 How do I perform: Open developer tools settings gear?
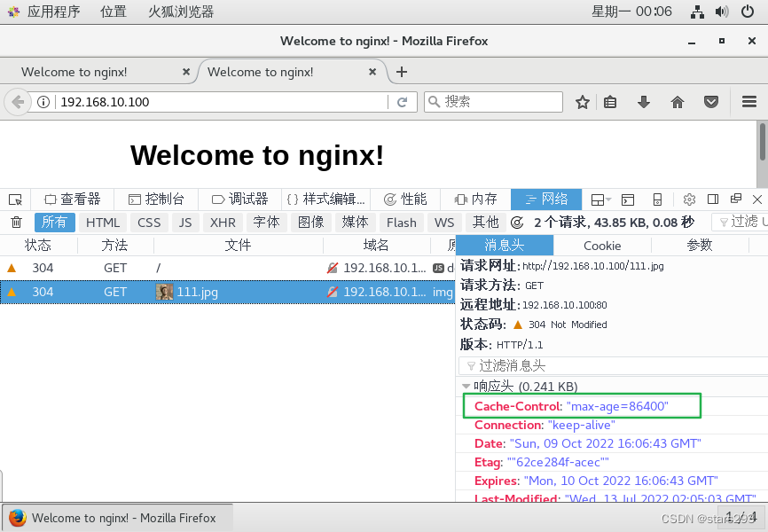tap(689, 199)
